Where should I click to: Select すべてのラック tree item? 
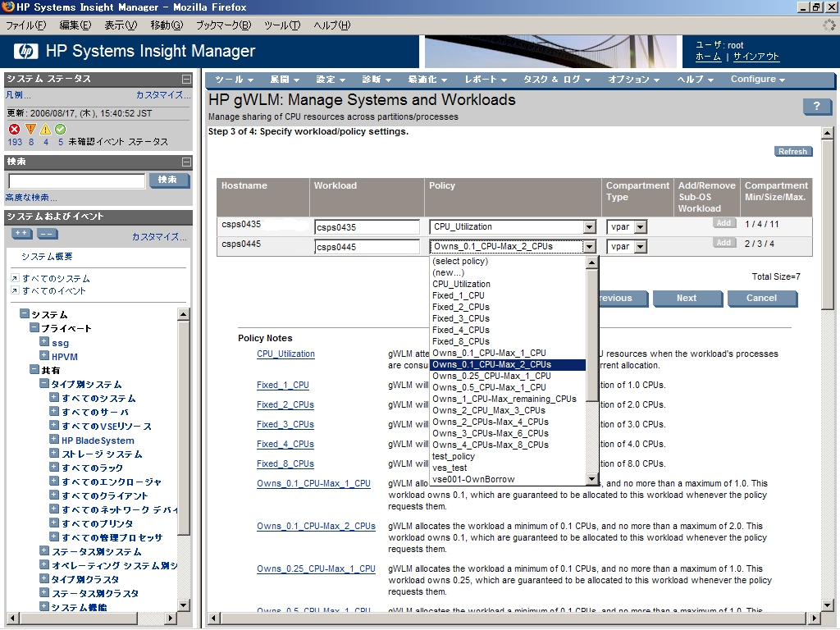point(92,468)
